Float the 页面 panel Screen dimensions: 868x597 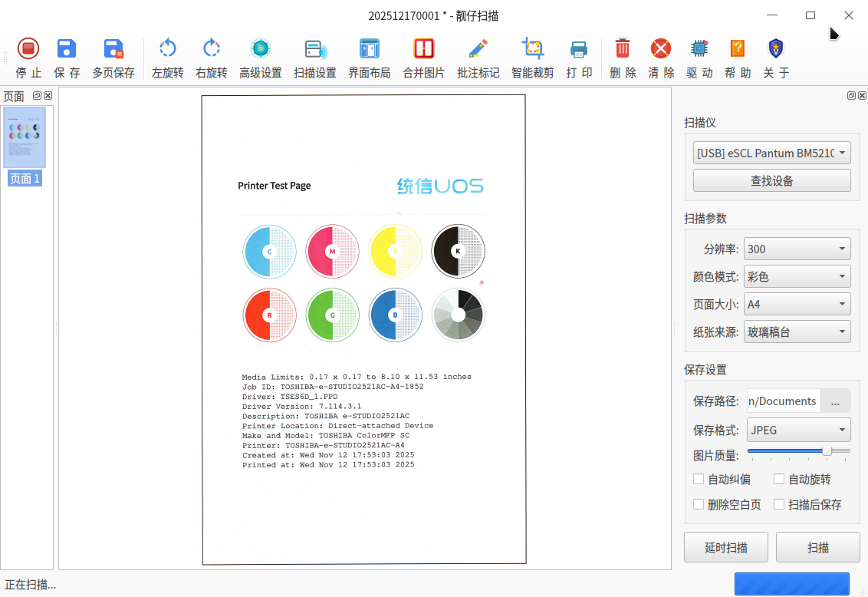point(37,96)
